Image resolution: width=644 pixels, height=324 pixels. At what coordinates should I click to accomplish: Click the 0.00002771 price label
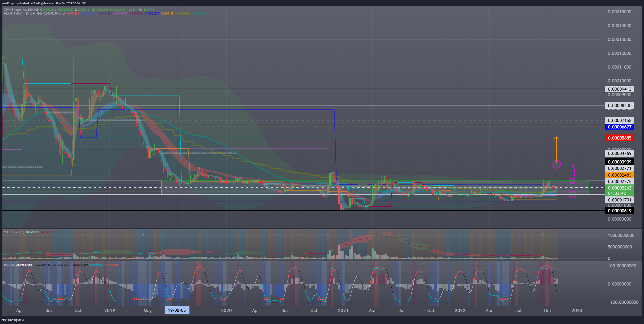click(x=619, y=168)
